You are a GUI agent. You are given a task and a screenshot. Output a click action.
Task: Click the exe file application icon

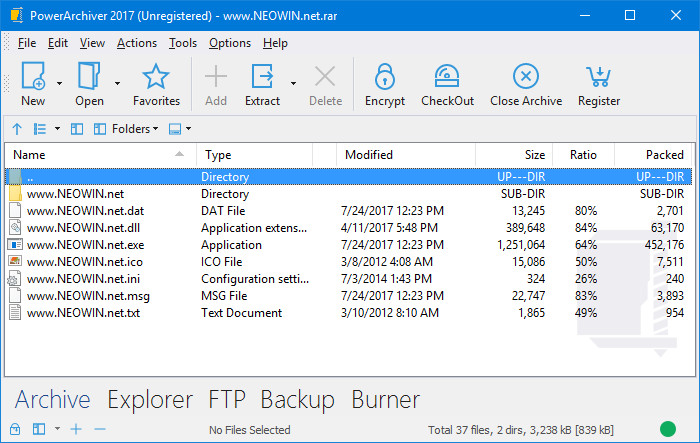pyautogui.click(x=15, y=245)
